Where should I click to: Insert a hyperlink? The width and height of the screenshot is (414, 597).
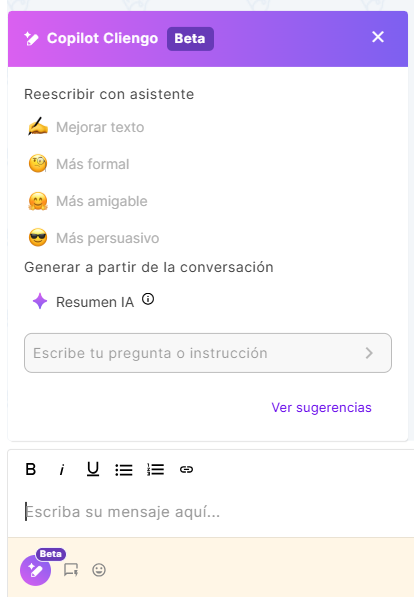tap(186, 470)
